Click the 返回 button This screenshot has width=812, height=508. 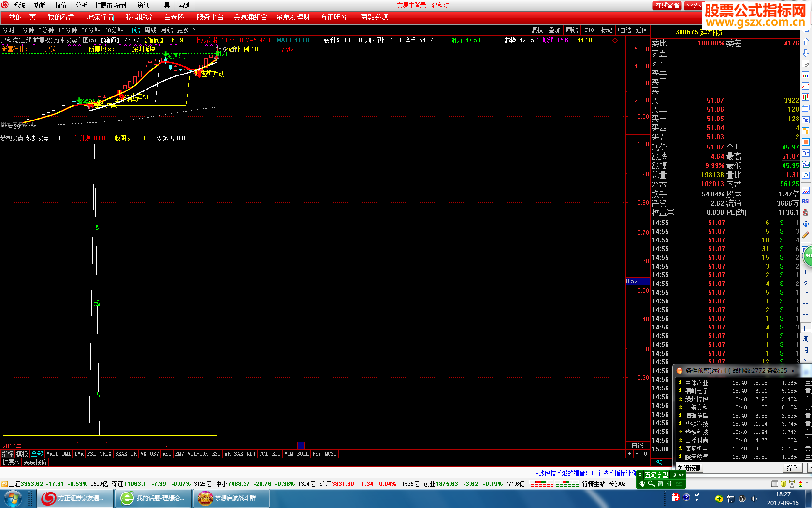click(641, 30)
